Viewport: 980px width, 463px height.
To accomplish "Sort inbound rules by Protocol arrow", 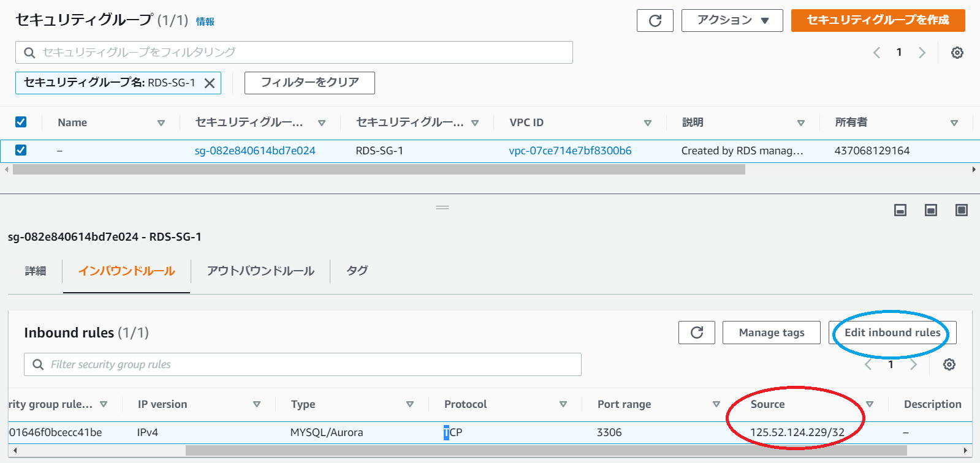I will (563, 404).
